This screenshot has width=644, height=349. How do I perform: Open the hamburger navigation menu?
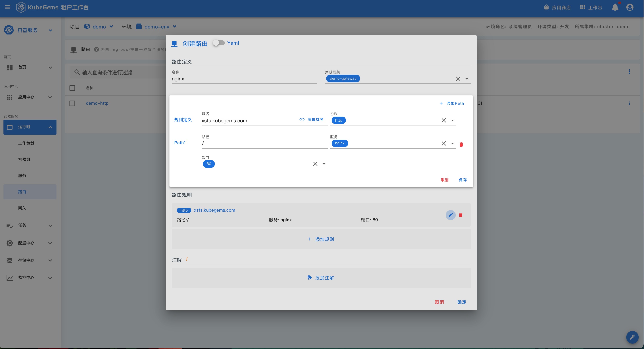point(7,7)
